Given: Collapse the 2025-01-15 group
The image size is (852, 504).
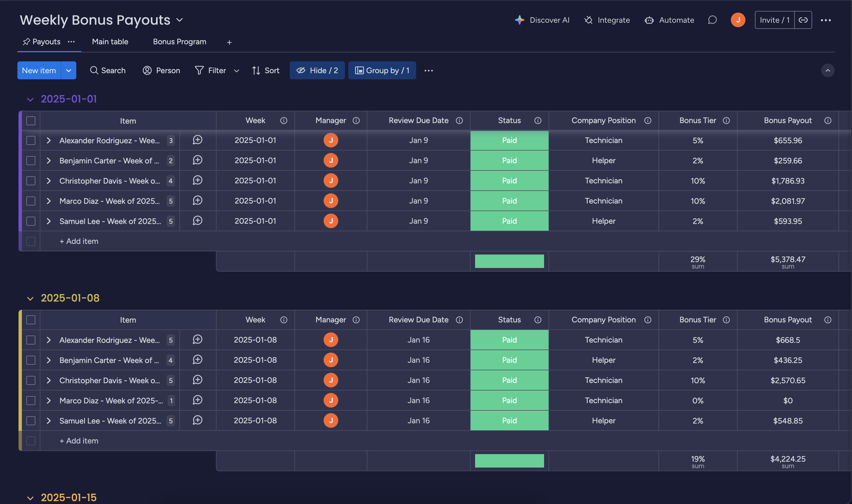Looking at the screenshot, I should point(30,498).
